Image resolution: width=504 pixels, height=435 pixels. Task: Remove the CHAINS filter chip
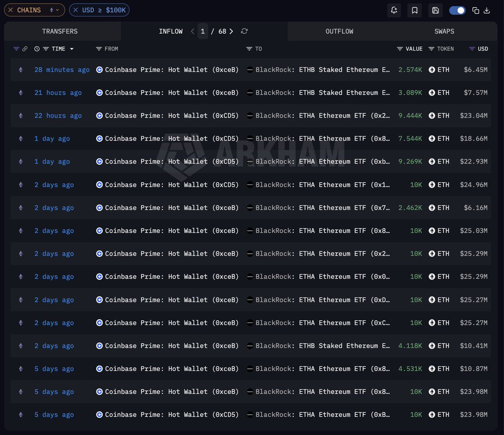tap(11, 10)
